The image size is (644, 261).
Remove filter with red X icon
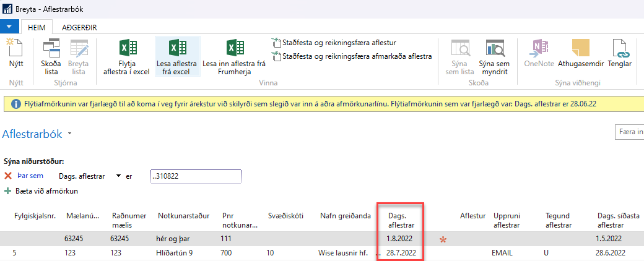pyautogui.click(x=8, y=176)
